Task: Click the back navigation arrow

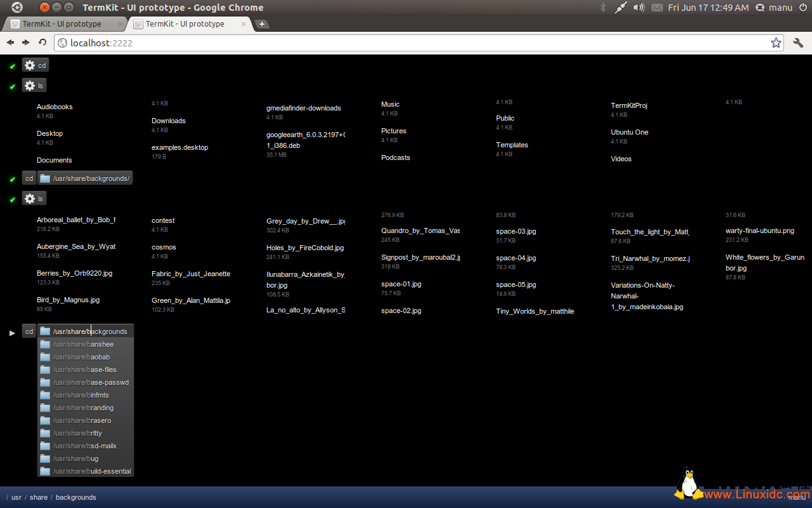Action: tap(10, 43)
